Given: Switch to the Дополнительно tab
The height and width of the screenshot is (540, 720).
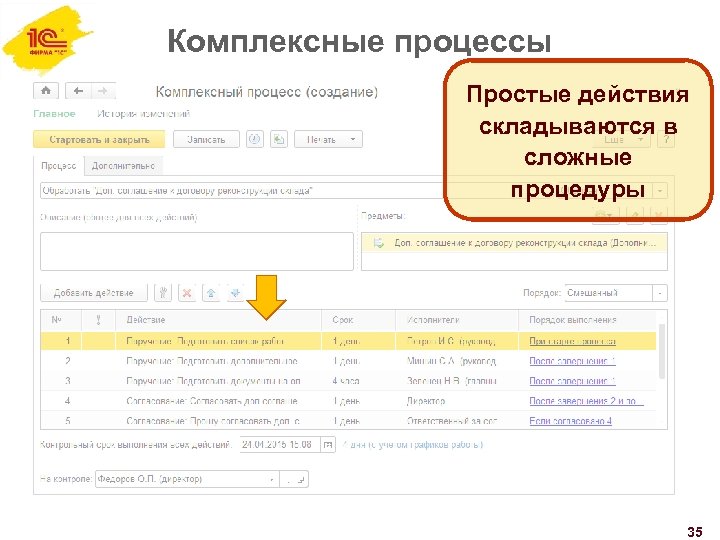Looking at the screenshot, I should tap(123, 166).
